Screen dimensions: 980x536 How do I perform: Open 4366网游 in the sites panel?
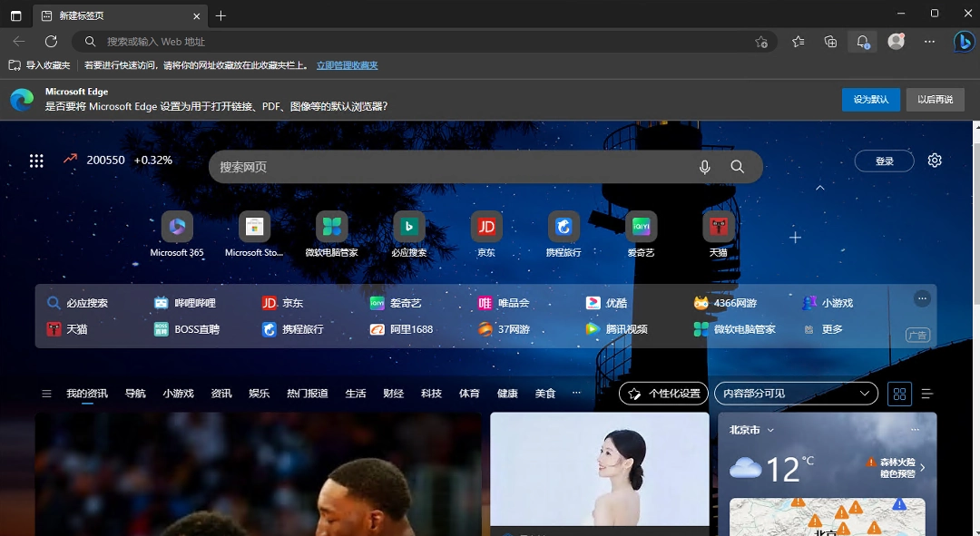point(726,303)
